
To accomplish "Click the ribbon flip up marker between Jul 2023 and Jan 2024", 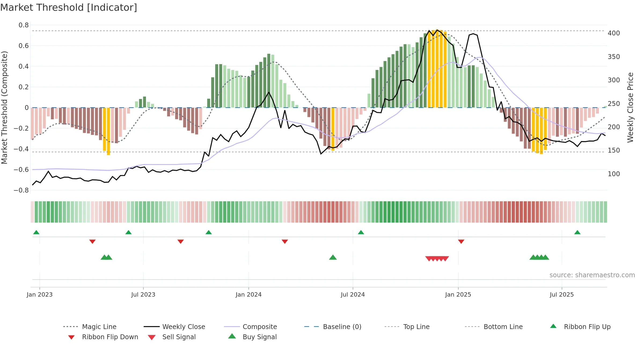I will tap(208, 232).
